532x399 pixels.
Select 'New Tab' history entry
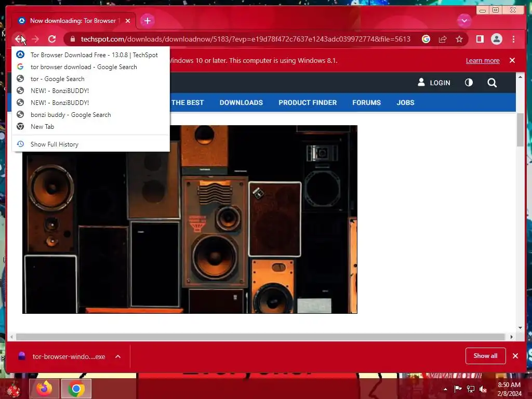click(90, 127)
